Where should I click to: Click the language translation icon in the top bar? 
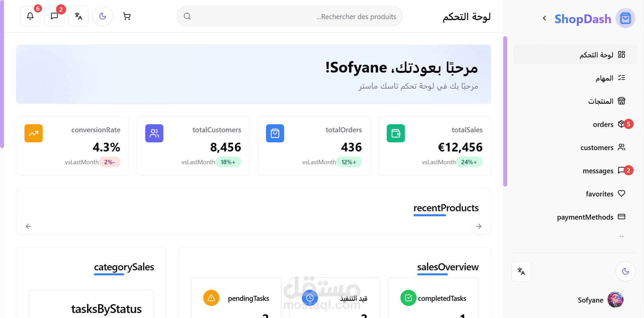pyautogui.click(x=78, y=16)
